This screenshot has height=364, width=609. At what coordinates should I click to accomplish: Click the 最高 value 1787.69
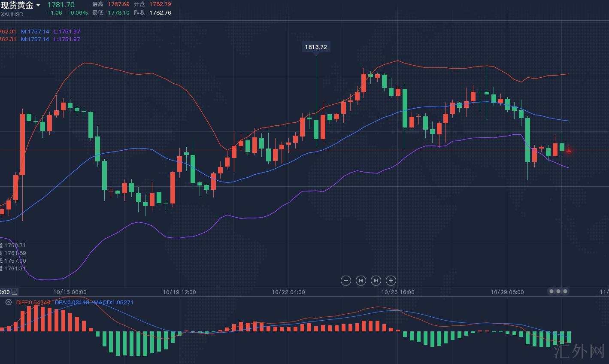tap(118, 4)
